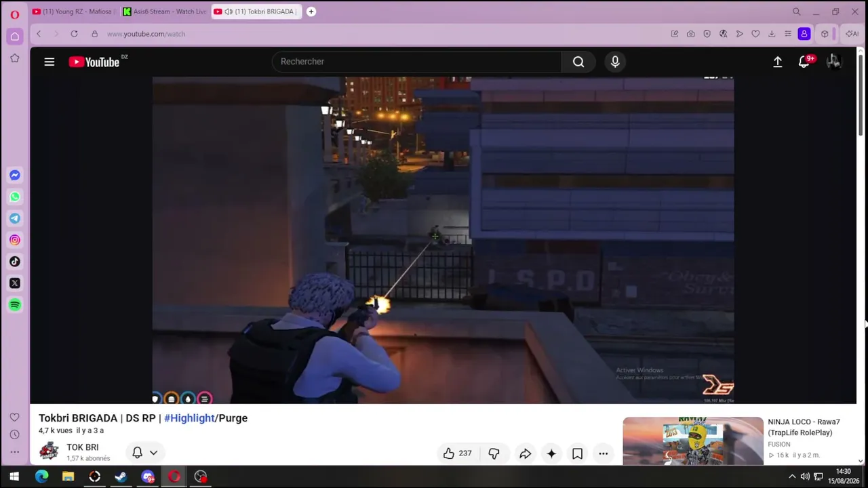Submit search with the YouTube magnifier button
Image resolution: width=868 pixels, height=488 pixels.
578,62
